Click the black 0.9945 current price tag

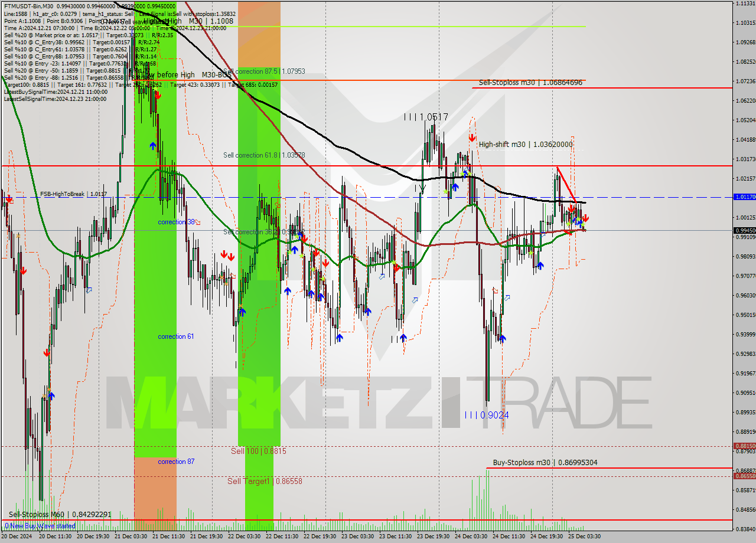tap(744, 231)
